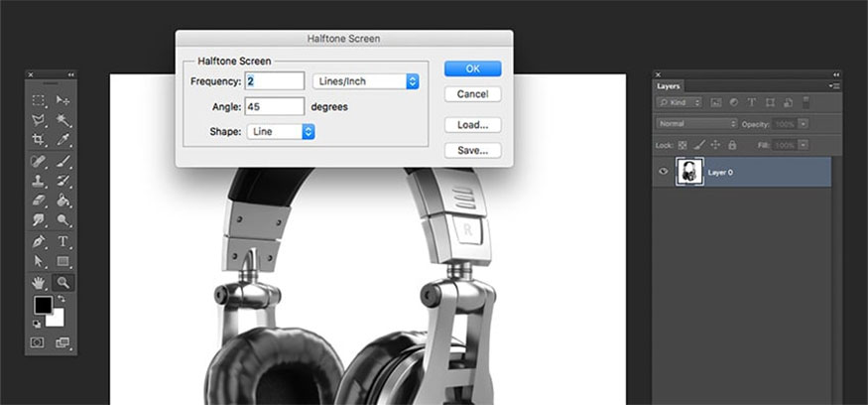The height and width of the screenshot is (405, 868).
Task: Click into the Frequency input field
Action: click(275, 80)
